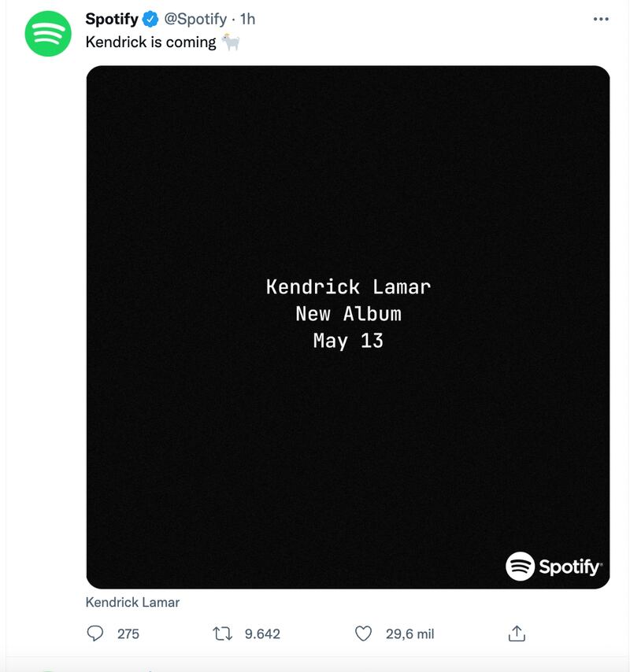This screenshot has height=672, width=630.
Task: Click the 'Kendrick is coming' tweet text
Action: (x=150, y=42)
